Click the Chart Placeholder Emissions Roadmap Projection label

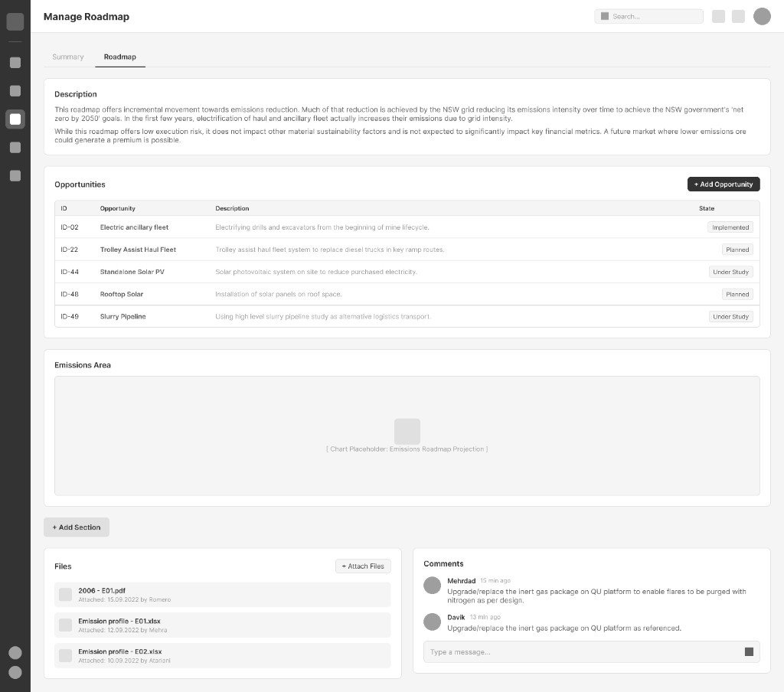point(407,449)
